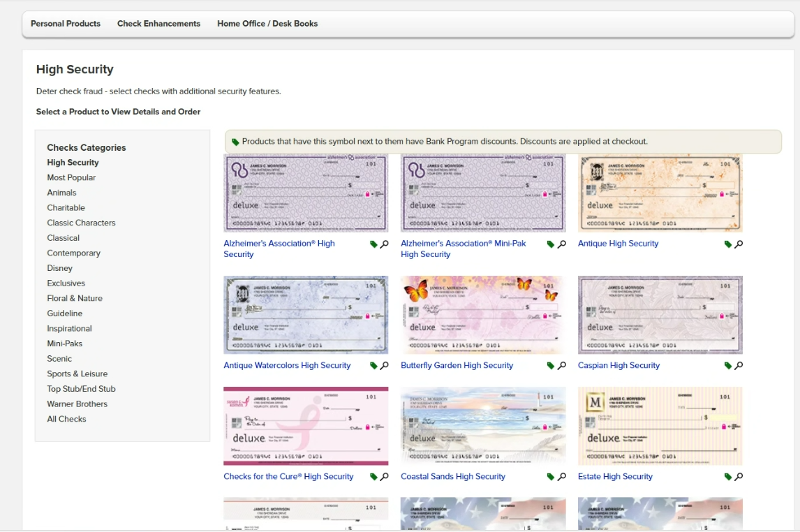This screenshot has height=532, width=800.
Task: Select Floral & Nature category
Action: 75,299
